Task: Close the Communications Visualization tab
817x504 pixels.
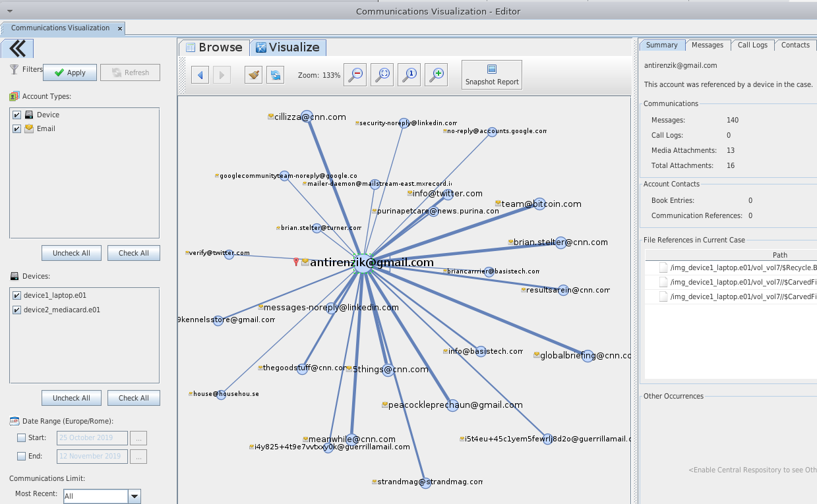Action: click(x=119, y=28)
